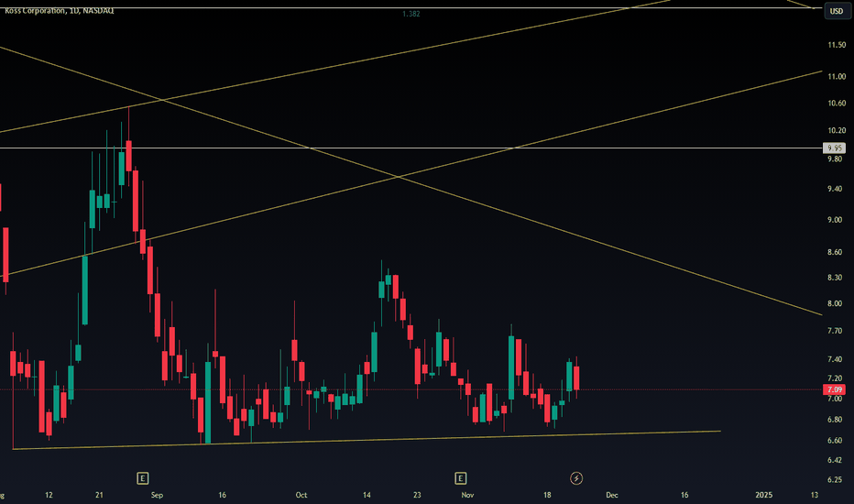The height and width of the screenshot is (504, 854).
Task: Click the Nov label on time axis
Action: click(467, 495)
